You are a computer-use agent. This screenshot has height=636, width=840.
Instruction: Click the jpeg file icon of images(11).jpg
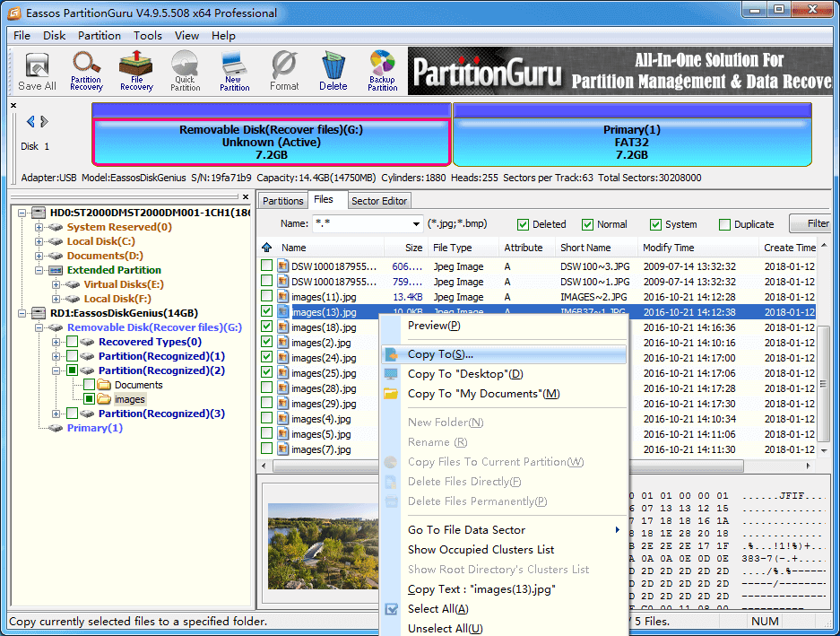tap(283, 297)
